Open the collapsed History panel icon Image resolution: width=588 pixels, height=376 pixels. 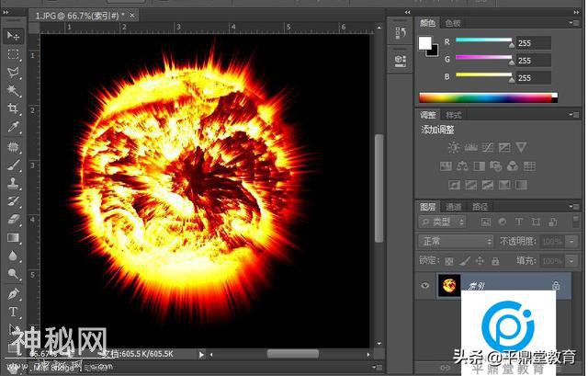(401, 33)
